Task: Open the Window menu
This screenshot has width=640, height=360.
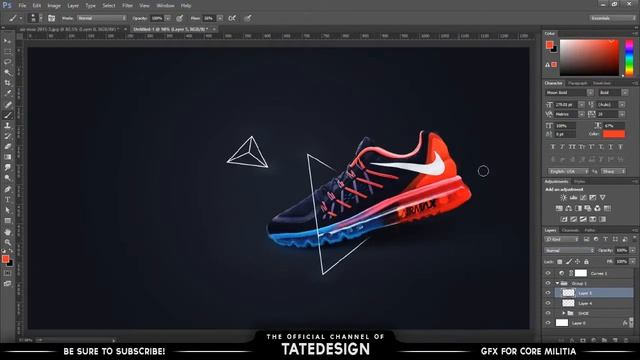Action: point(165,6)
